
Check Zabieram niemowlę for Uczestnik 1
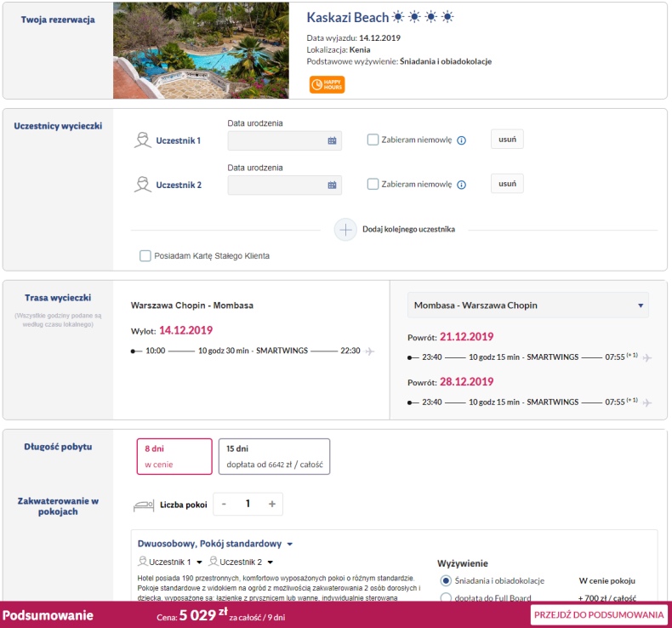click(373, 140)
